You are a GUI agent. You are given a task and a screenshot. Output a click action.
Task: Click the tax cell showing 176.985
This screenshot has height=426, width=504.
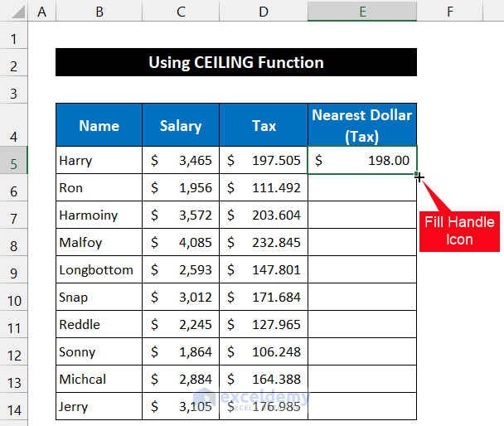[264, 406]
